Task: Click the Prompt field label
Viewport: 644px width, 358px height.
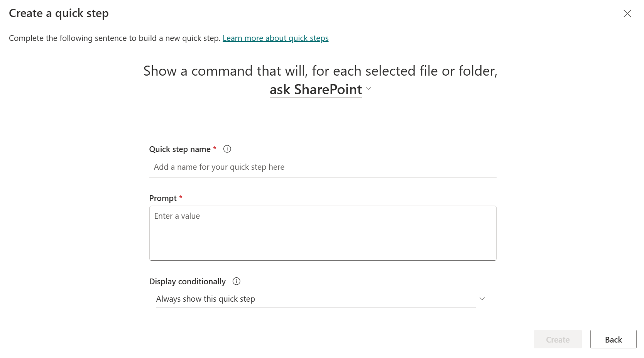Action: 163,198
